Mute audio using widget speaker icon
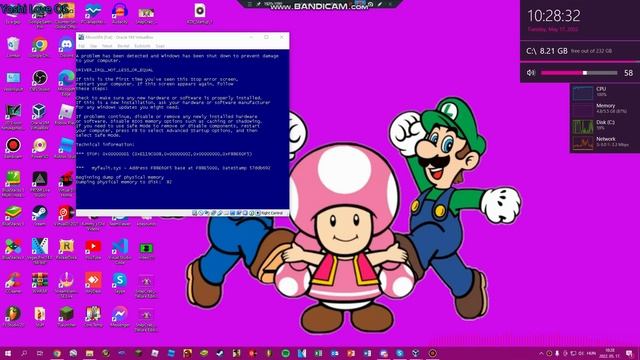The width and height of the screenshot is (640, 360). tap(531, 73)
